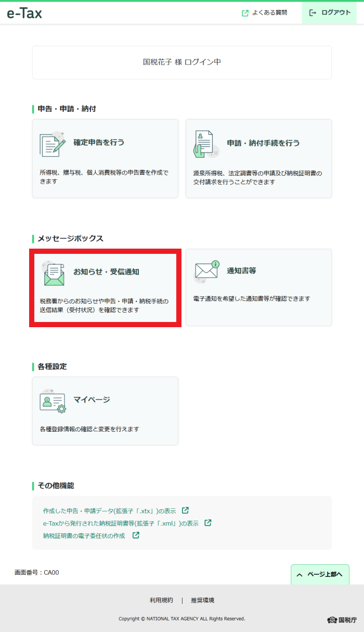The width and height of the screenshot is (364, 632).
Task: Open the 確定申告を行う card
Action: pyautogui.click(x=105, y=159)
